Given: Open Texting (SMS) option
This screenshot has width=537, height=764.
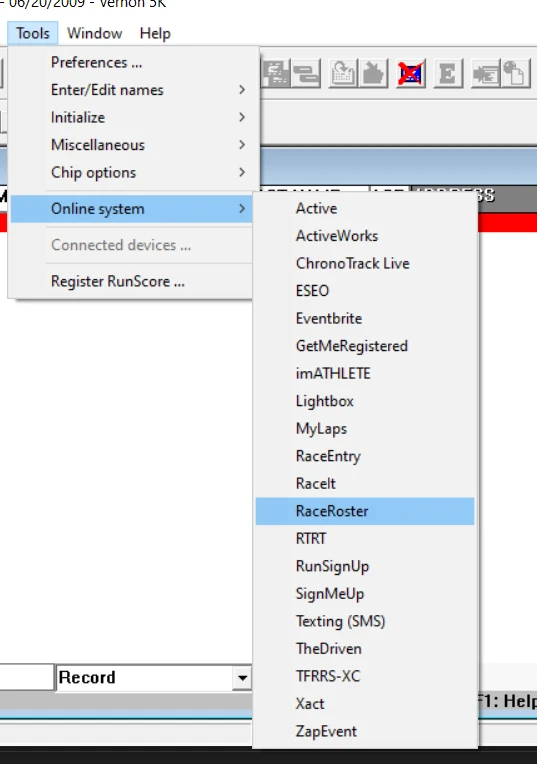Looking at the screenshot, I should point(365,621).
